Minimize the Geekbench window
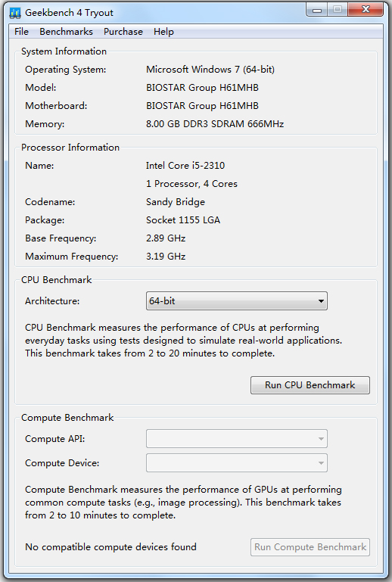The height and width of the screenshot is (582, 392). click(x=317, y=10)
